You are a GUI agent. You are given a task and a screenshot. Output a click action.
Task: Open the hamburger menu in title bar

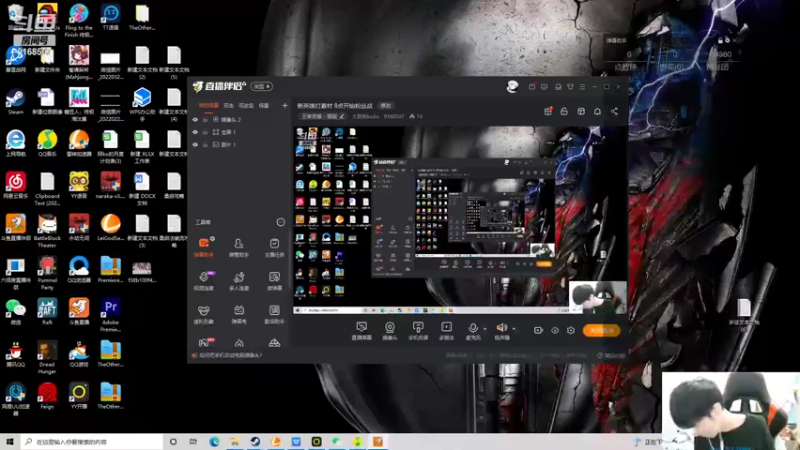tap(582, 87)
